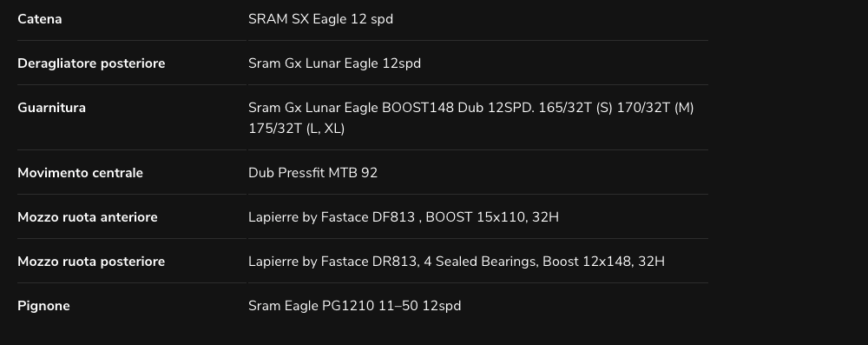Click the Deragliatore posteriore label

(91, 63)
